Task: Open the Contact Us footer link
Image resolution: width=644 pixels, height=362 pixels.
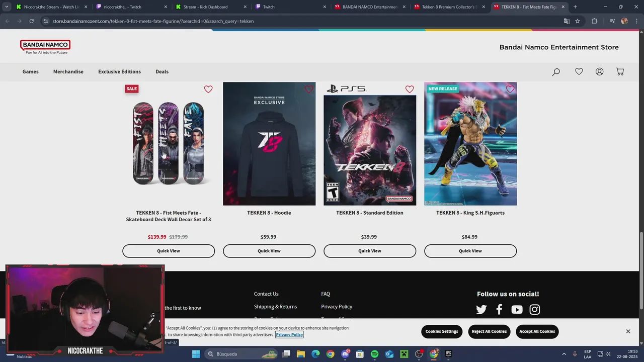Action: [x=266, y=294]
